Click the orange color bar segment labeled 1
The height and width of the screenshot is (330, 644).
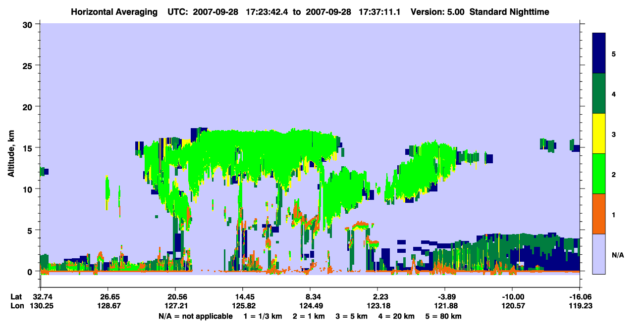(x=599, y=214)
